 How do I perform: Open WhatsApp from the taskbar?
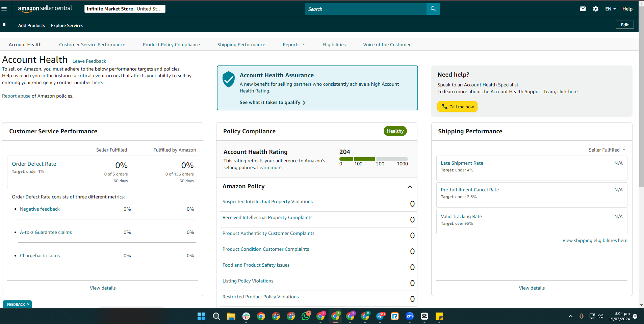point(306,316)
